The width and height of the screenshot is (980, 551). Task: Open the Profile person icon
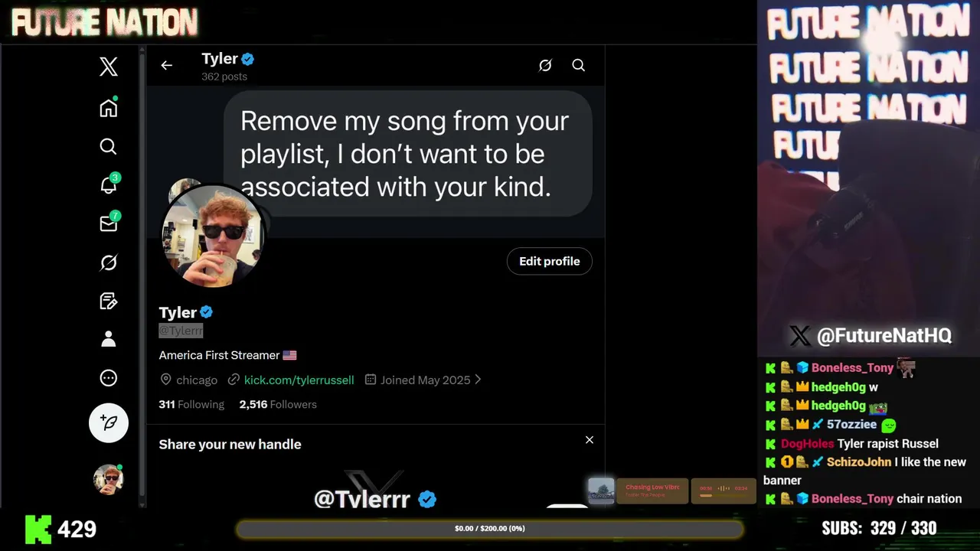(109, 339)
